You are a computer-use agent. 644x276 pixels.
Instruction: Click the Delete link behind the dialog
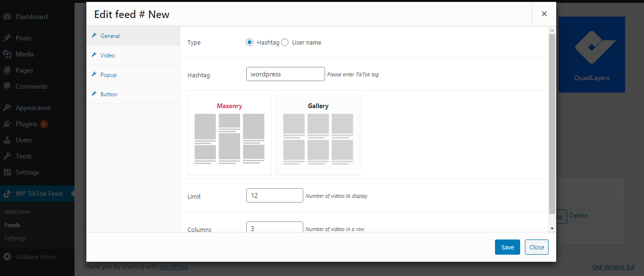[x=579, y=215]
